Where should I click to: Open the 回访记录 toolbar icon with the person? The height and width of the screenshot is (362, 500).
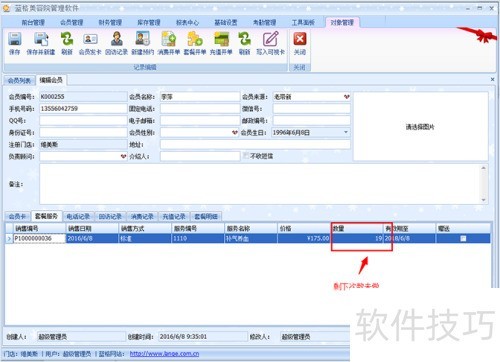pos(116,39)
